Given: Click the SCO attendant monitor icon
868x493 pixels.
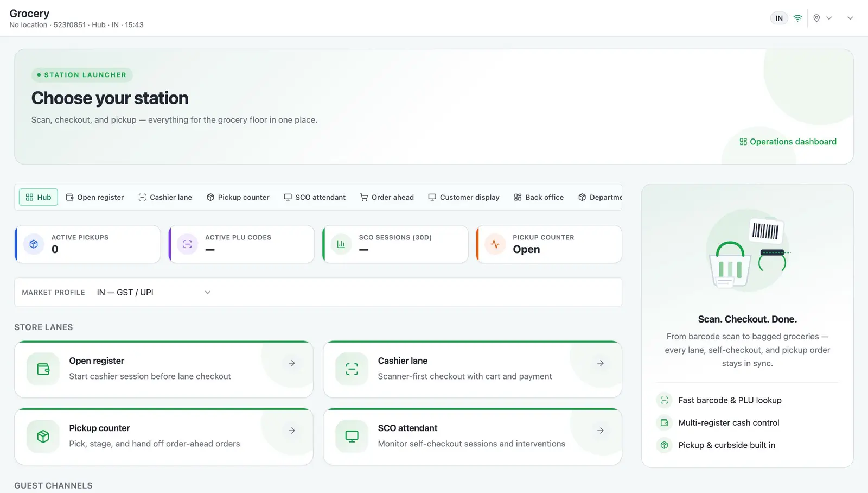Looking at the screenshot, I should click(352, 437).
